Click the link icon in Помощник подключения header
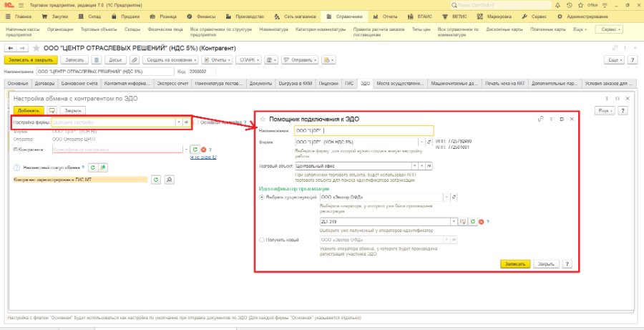This screenshot has height=330, width=644. pyautogui.click(x=540, y=119)
